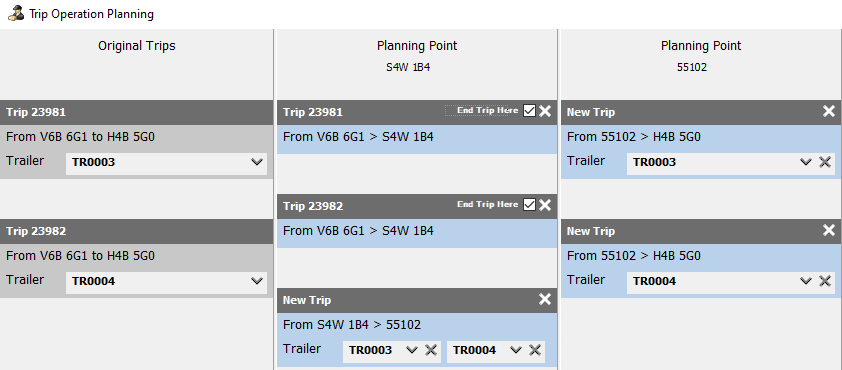Open the TR0003 trailer dropdown in Original Trips
Image resolution: width=842 pixels, height=370 pixels.
click(166, 163)
